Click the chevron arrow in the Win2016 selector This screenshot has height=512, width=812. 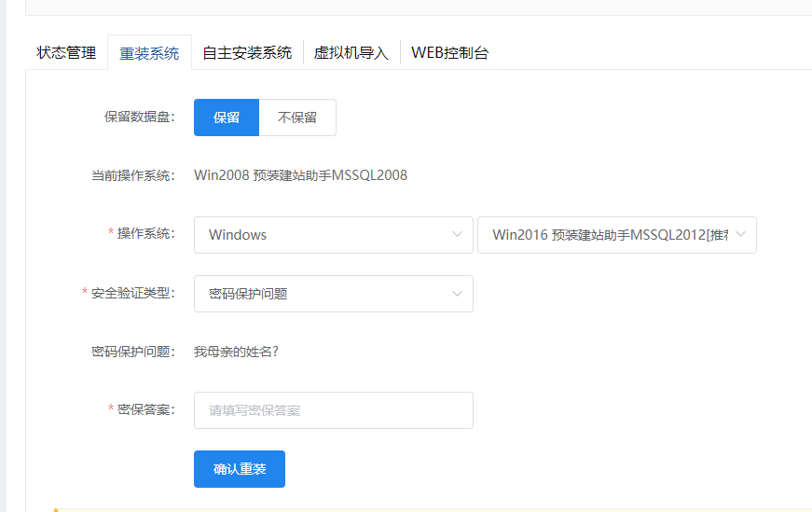pyautogui.click(x=740, y=235)
